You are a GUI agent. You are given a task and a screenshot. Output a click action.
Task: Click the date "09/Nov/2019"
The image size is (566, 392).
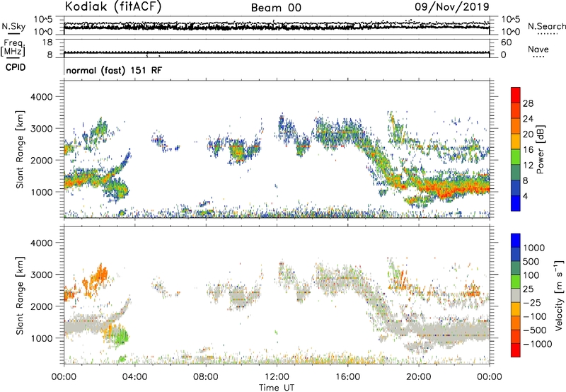click(x=451, y=6)
